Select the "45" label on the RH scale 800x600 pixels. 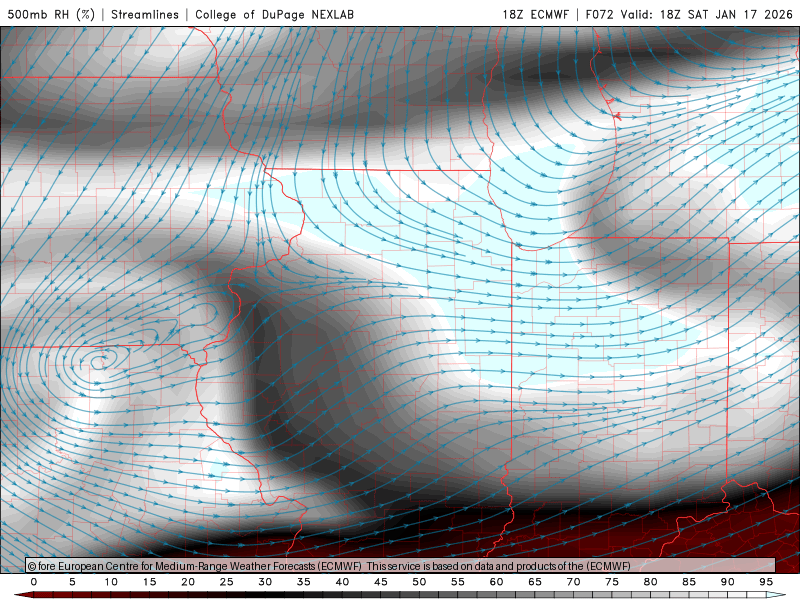pos(381,582)
